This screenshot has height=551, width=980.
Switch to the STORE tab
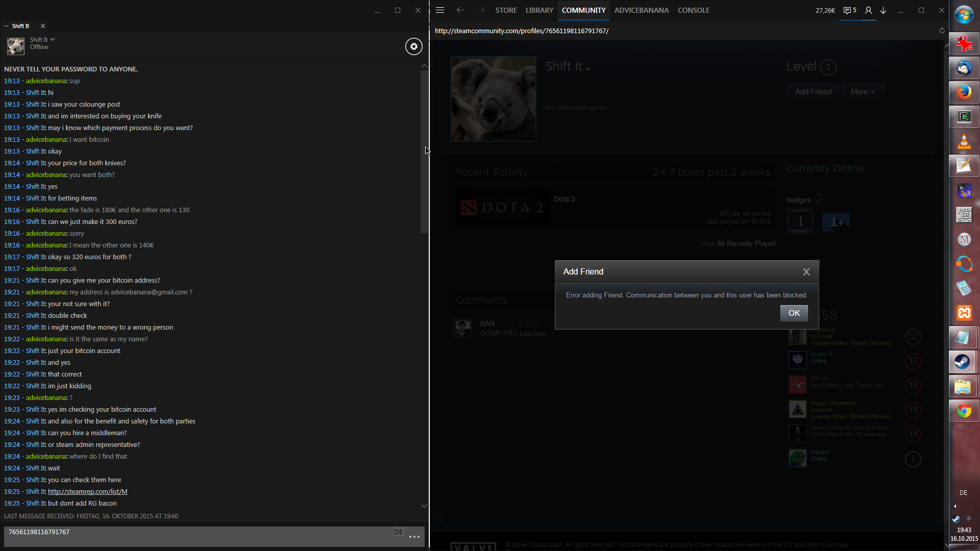pyautogui.click(x=506, y=10)
